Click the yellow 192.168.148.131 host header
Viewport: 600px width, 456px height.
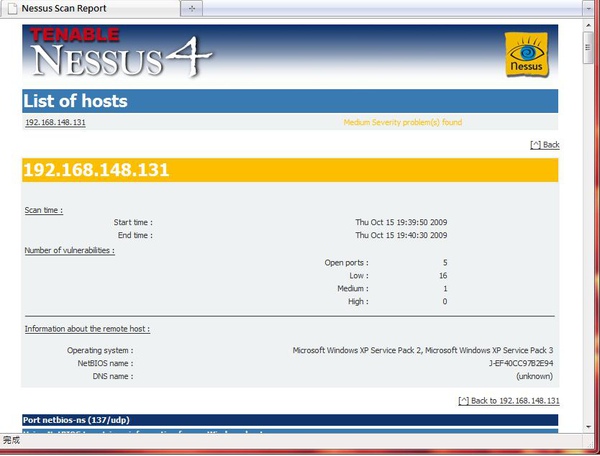(x=290, y=170)
